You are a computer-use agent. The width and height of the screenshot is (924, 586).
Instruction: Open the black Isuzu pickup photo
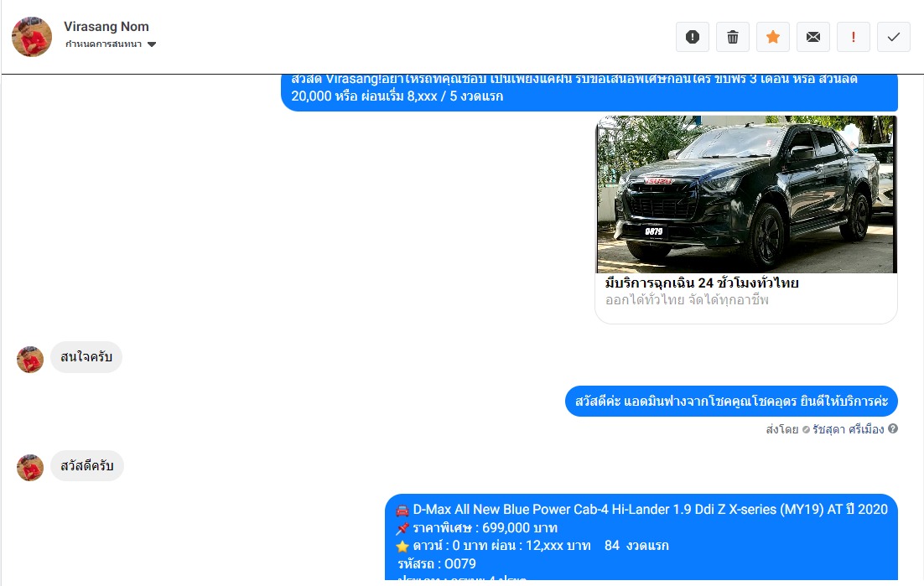tap(746, 194)
